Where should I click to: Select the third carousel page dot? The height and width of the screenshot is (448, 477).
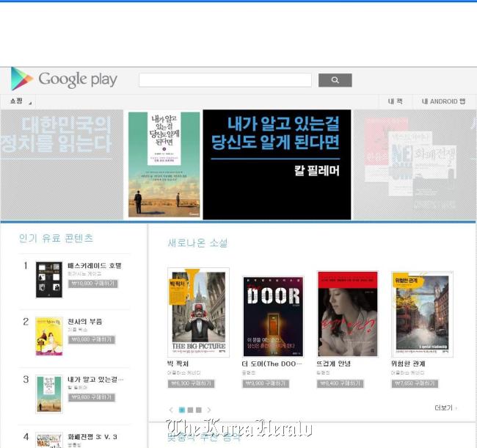(x=199, y=410)
